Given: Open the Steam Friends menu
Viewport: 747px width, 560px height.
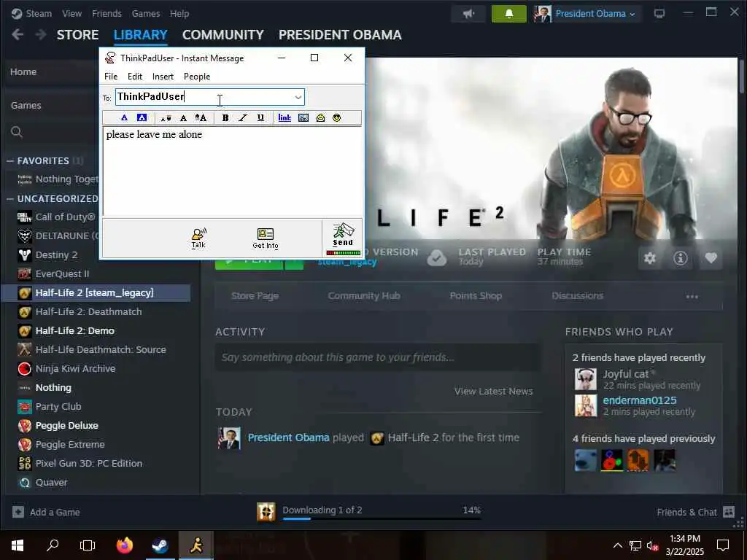Looking at the screenshot, I should tap(107, 13).
